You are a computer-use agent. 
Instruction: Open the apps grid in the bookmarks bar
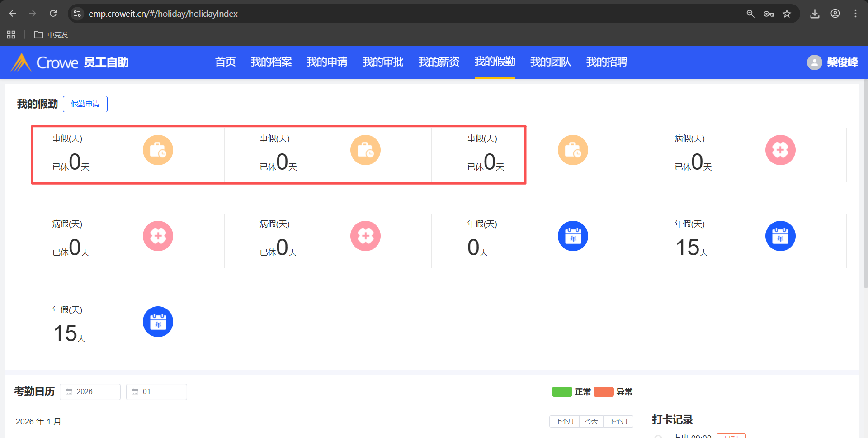(x=11, y=34)
